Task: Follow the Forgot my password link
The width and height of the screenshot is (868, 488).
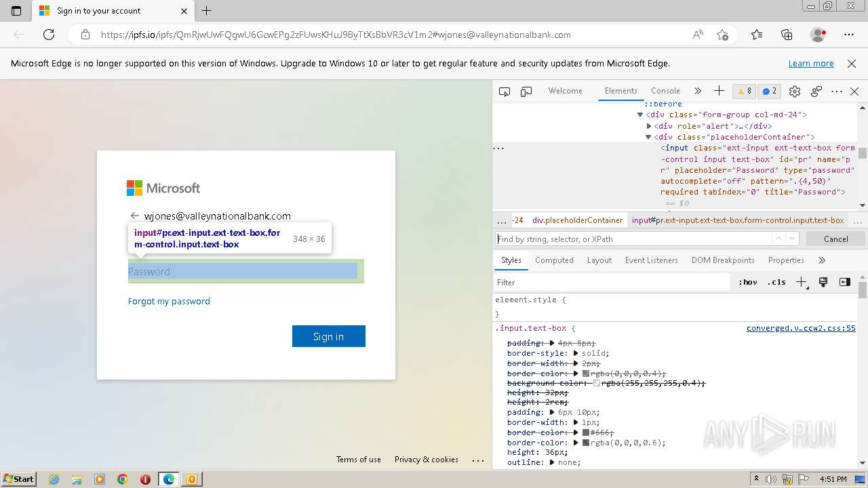Action: [169, 301]
